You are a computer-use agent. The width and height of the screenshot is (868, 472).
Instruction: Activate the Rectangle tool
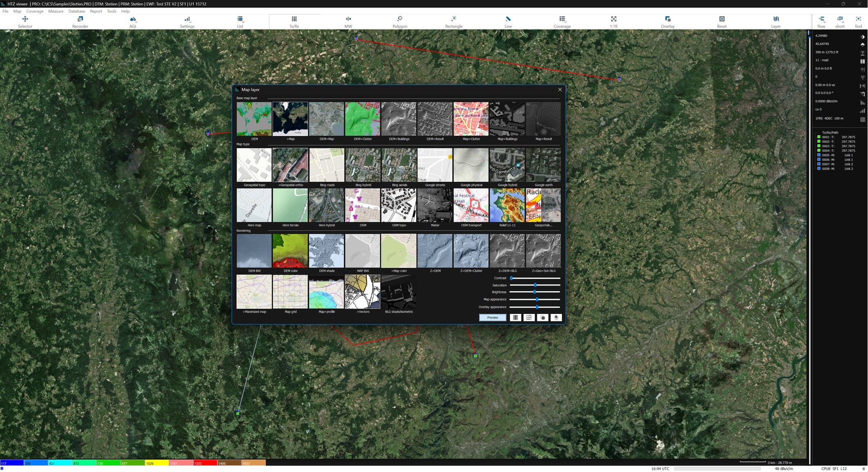tap(453, 21)
